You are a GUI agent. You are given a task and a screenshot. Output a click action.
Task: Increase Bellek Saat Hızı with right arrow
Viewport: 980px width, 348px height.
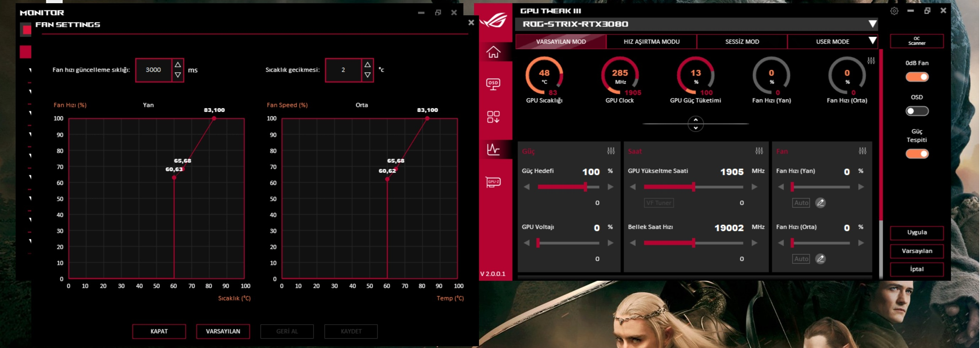point(754,243)
